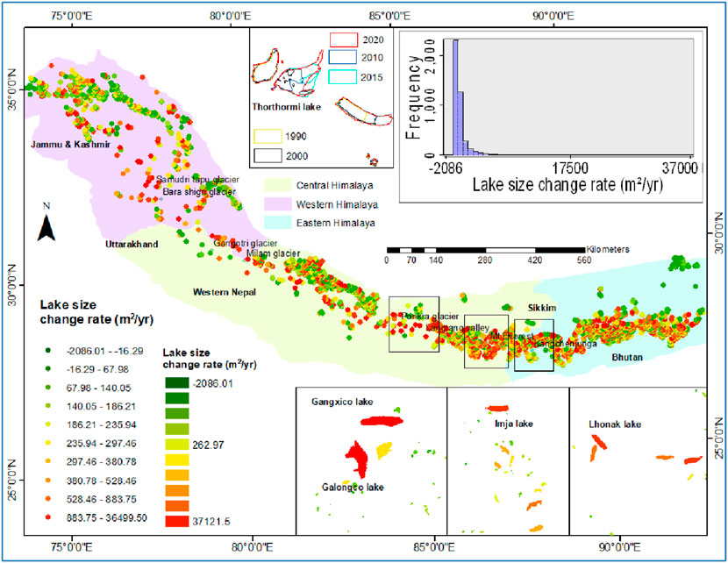728x563 pixels.
Task: Select the Kilometers scale bar label
Action: point(608,249)
